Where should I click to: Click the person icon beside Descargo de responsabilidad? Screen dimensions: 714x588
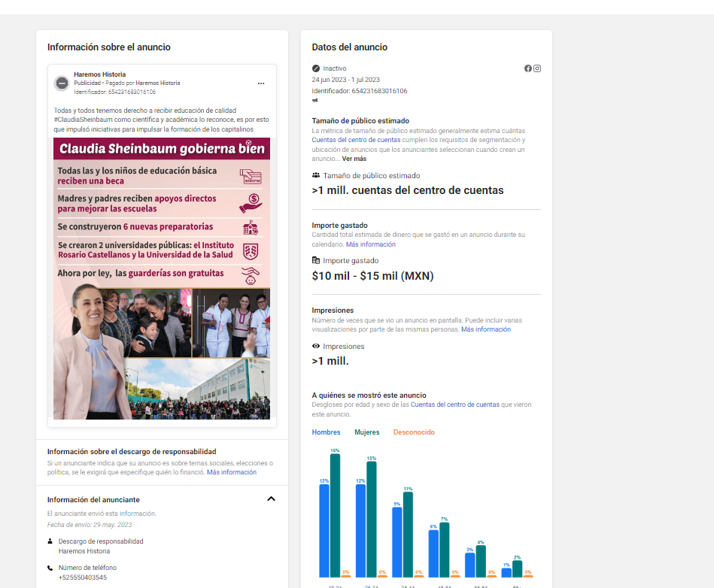[50, 541]
